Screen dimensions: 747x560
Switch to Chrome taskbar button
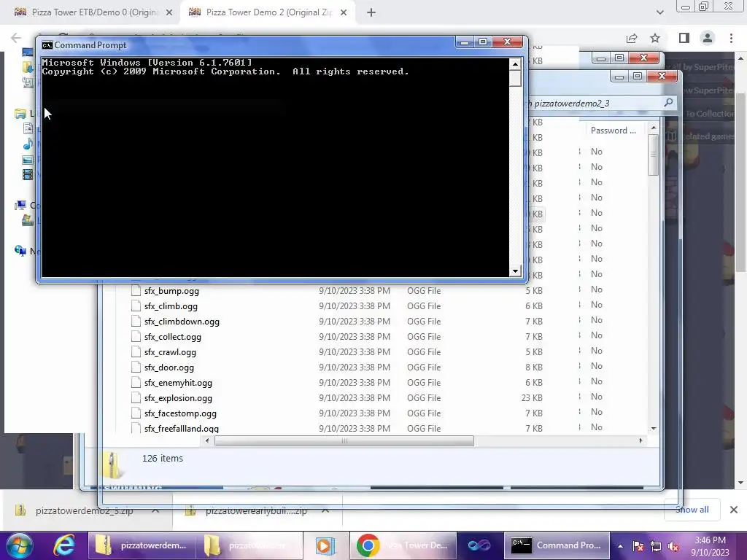coord(403,545)
